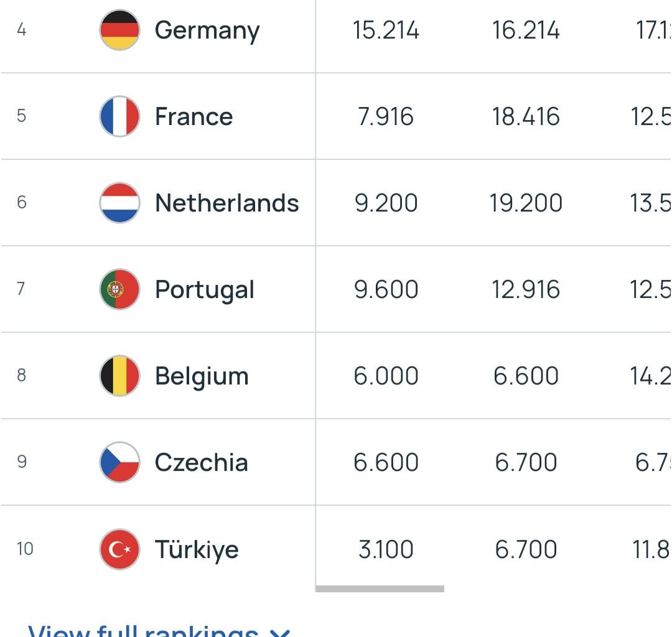Screen dimensions: 672x637
Task: Select the Portugal country name
Action: [x=205, y=290]
